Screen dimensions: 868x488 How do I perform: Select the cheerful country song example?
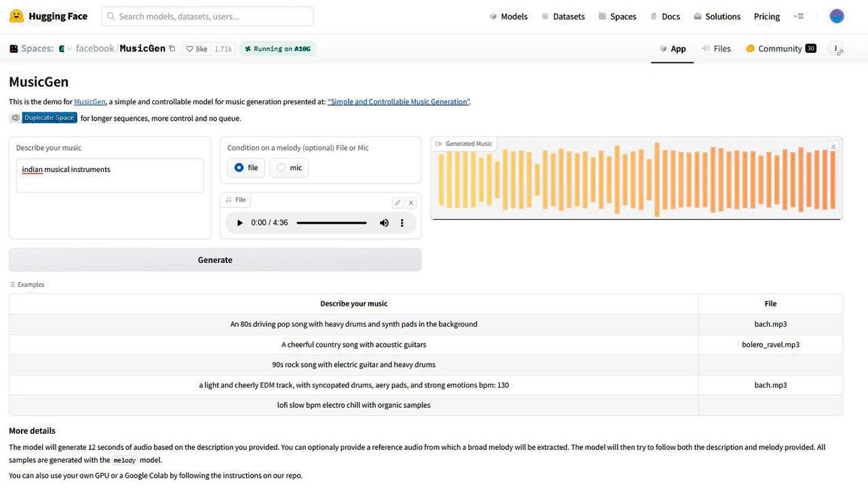pyautogui.click(x=354, y=344)
